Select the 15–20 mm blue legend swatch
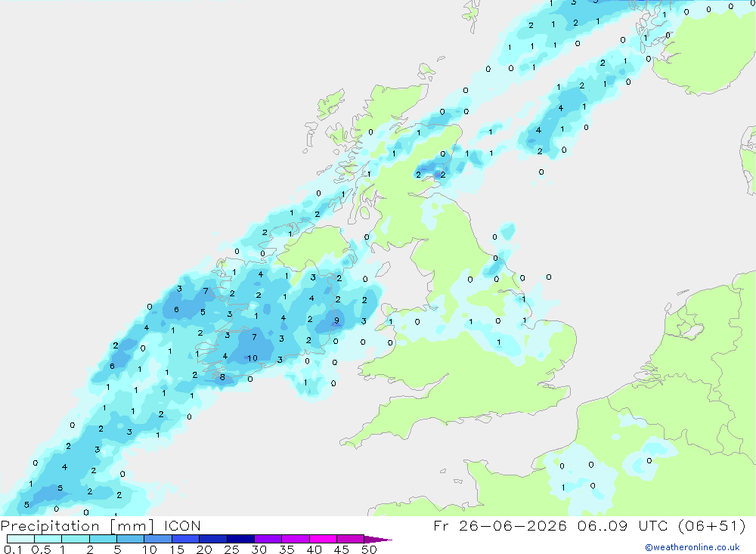 tap(186, 539)
